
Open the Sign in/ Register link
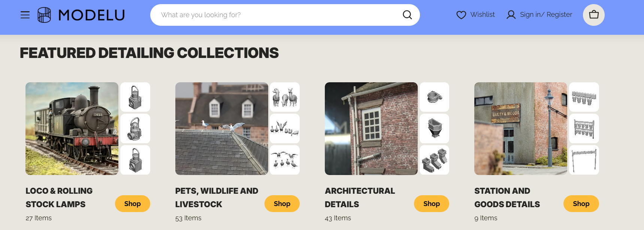(x=546, y=15)
